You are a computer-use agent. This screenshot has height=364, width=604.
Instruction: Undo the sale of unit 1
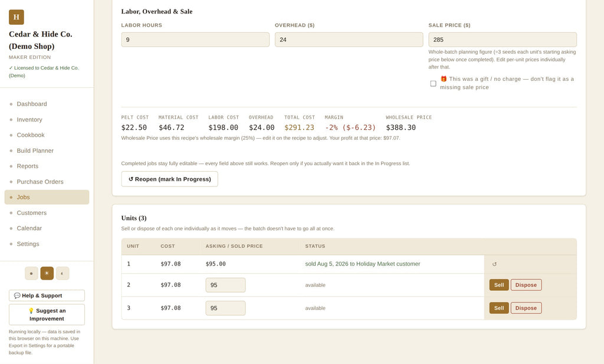coord(494,264)
